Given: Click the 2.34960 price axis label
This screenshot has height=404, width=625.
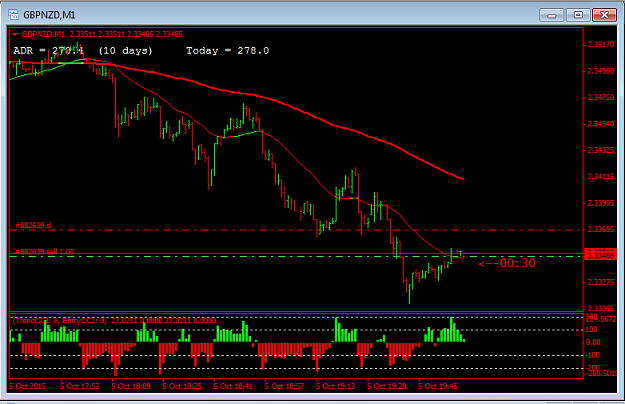Looking at the screenshot, I should coord(601,71).
